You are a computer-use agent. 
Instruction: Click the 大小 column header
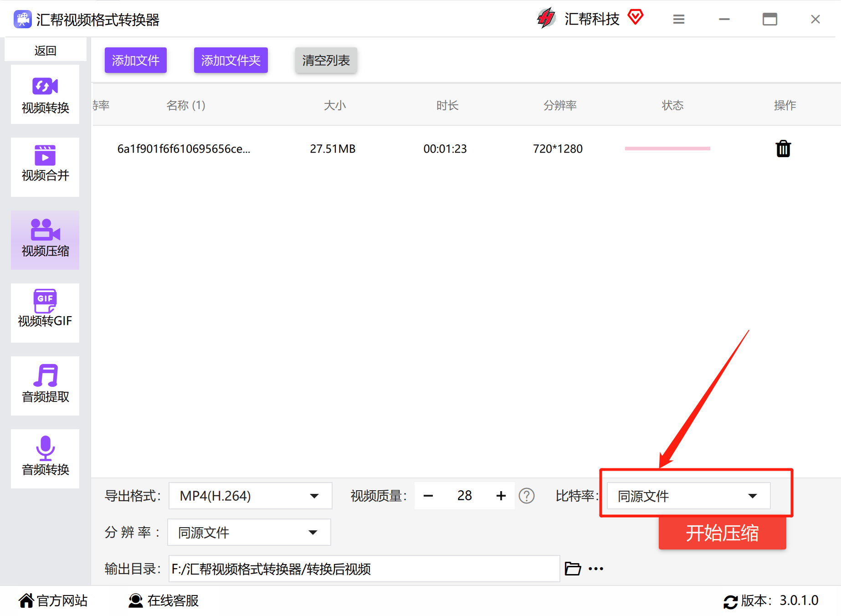(335, 105)
